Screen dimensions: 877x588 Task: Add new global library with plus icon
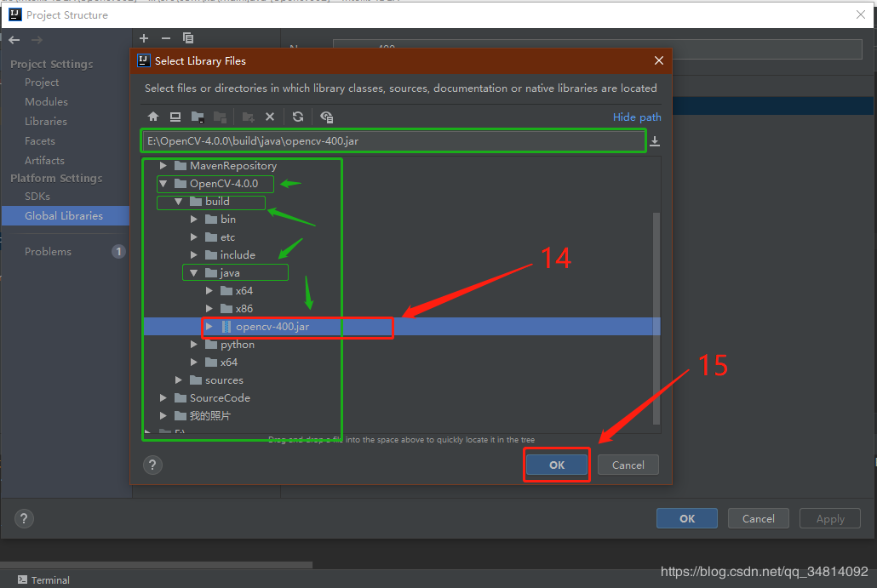(144, 38)
